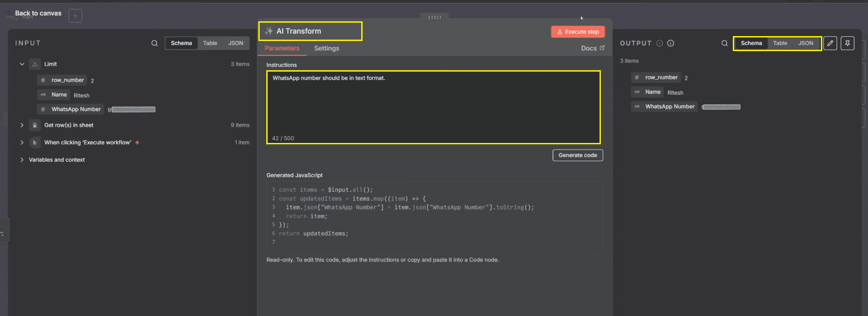868x316 pixels.
Task: Click the Execute step button
Action: pos(578,31)
